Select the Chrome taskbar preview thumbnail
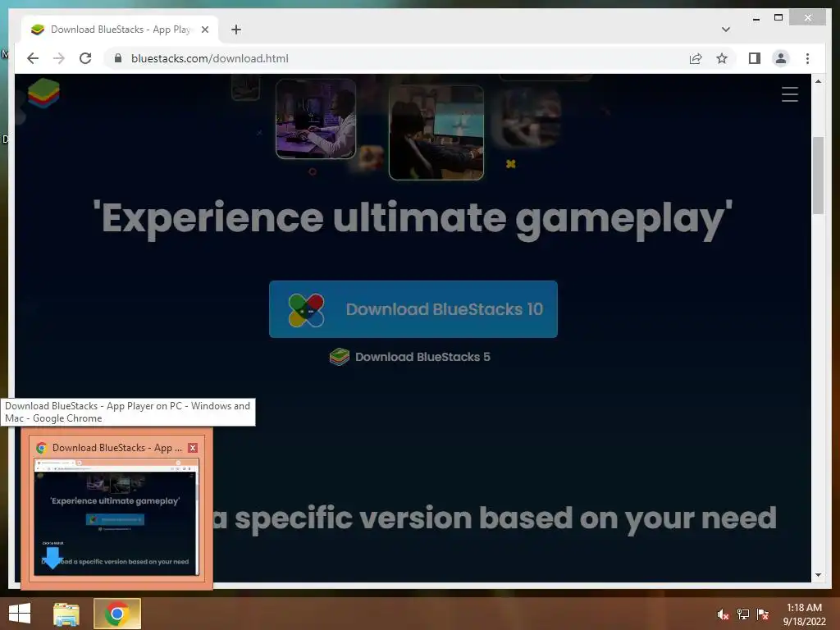This screenshot has height=630, width=840. [x=116, y=517]
